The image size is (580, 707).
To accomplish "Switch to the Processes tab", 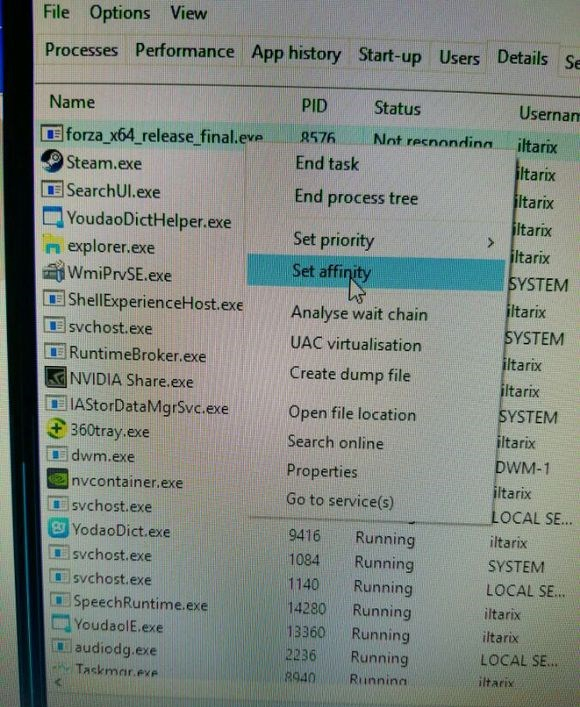I will [81, 50].
